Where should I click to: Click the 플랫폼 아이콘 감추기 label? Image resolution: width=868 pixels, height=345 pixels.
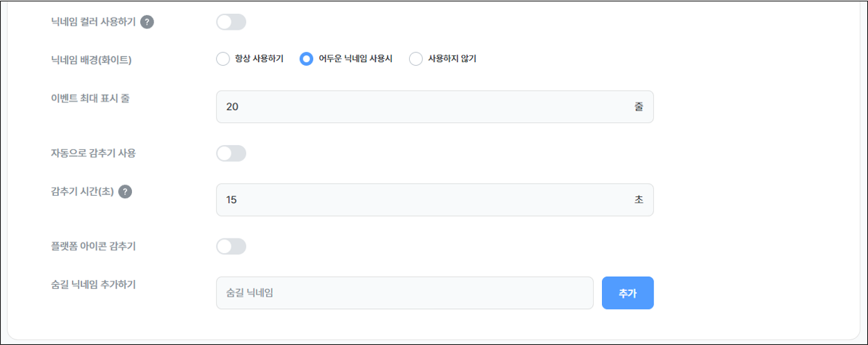[88, 246]
